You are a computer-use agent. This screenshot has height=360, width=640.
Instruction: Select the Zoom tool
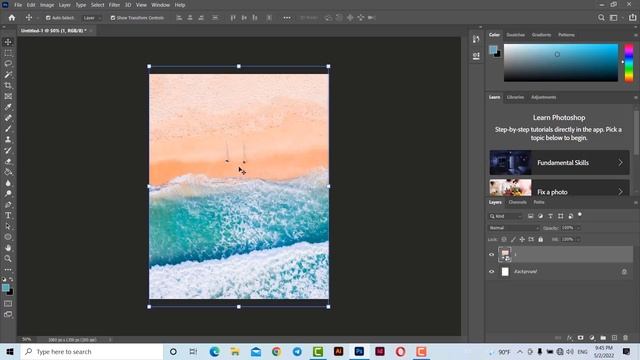point(8,258)
